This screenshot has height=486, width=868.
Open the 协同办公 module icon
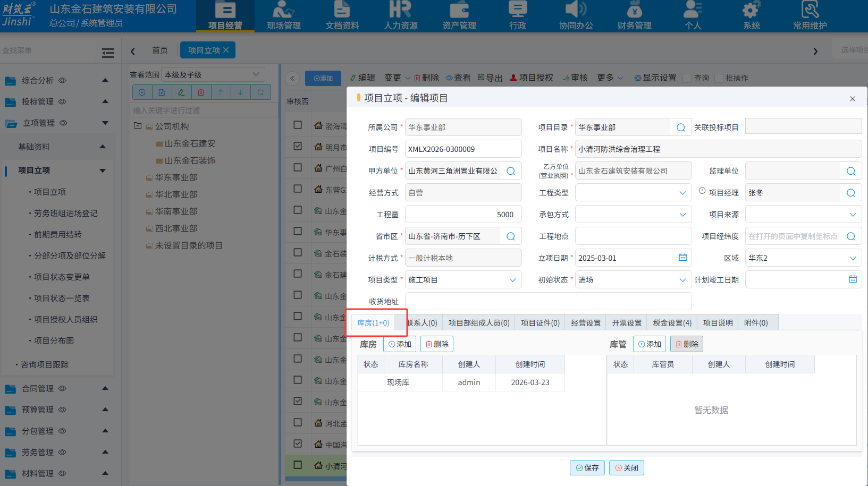click(x=576, y=15)
